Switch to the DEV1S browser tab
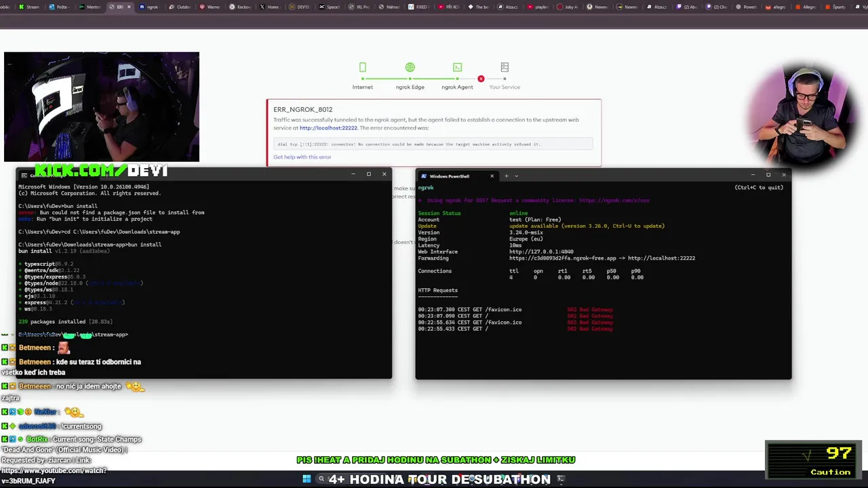This screenshot has width=868, height=488. click(300, 7)
